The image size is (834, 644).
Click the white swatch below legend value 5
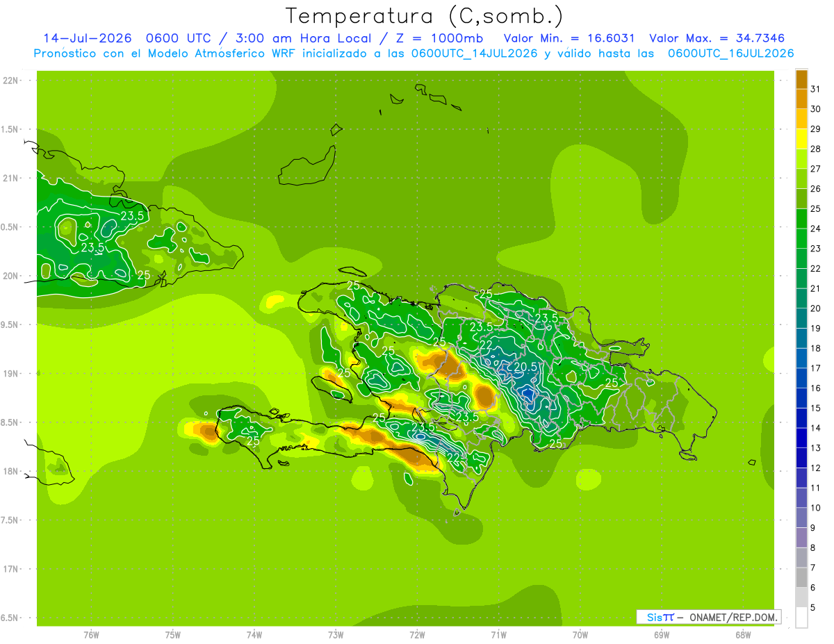tap(801, 618)
